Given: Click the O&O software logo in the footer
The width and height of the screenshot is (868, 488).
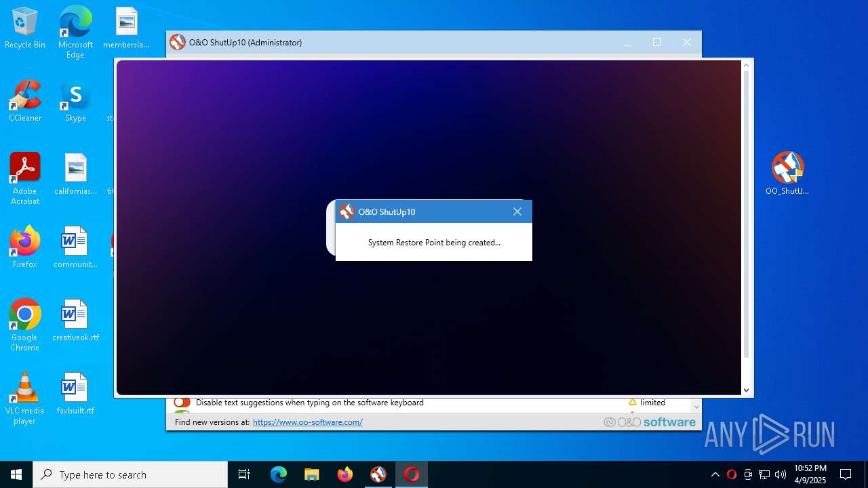Looking at the screenshot, I should pos(650,422).
